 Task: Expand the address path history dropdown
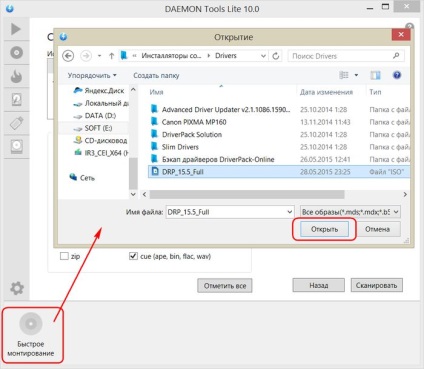tap(263, 56)
